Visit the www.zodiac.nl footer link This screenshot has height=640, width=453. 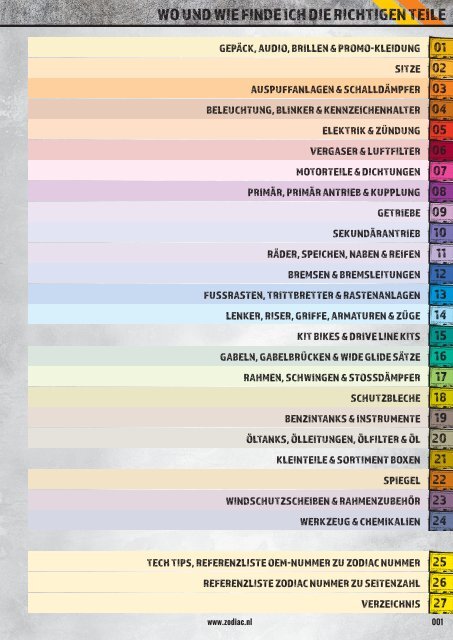pyautogui.click(x=229, y=622)
